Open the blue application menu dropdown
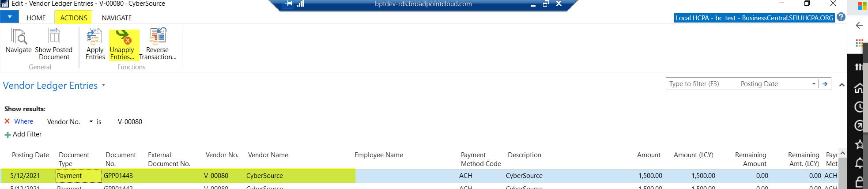This screenshot has height=189, width=868. click(x=9, y=17)
